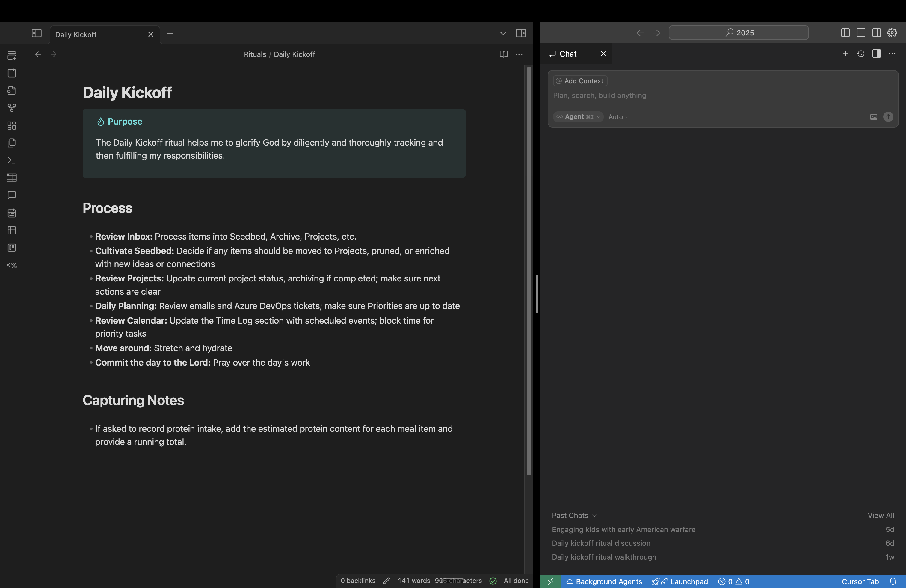
Task: Click the table grid ribbon icon
Action: pyautogui.click(x=12, y=178)
